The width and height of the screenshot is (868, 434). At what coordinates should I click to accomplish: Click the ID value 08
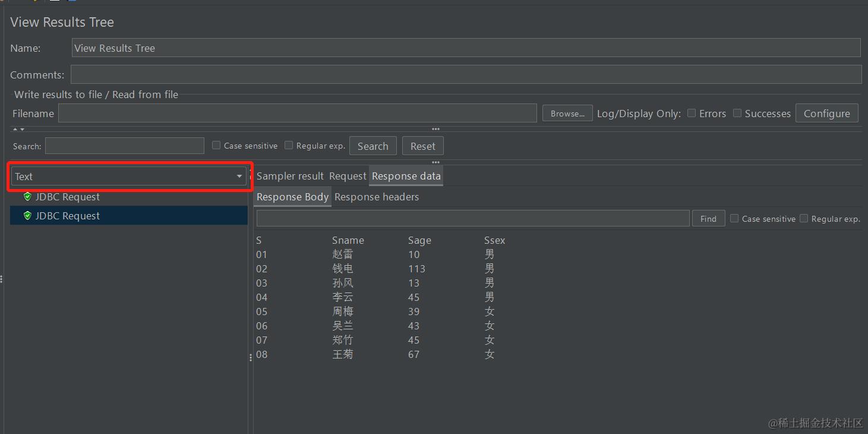[x=261, y=354]
